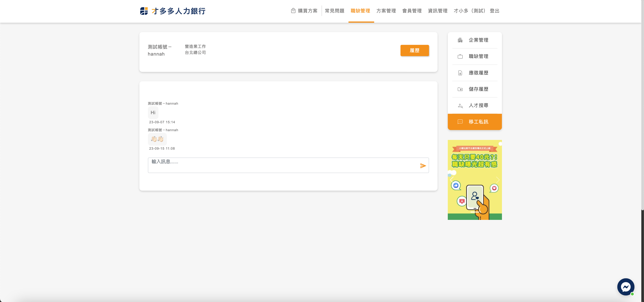Click the 才多多人力銀行 logo
644x302 pixels.
(173, 11)
